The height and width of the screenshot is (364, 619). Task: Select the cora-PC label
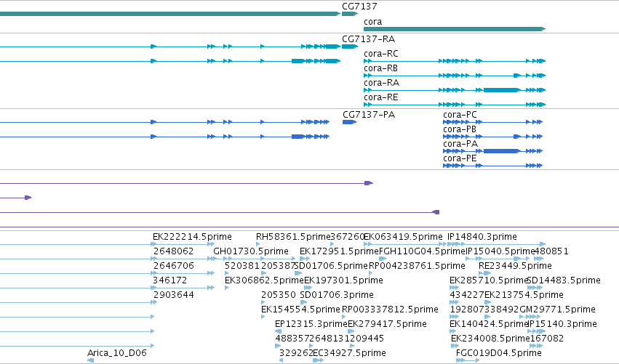pos(460,115)
